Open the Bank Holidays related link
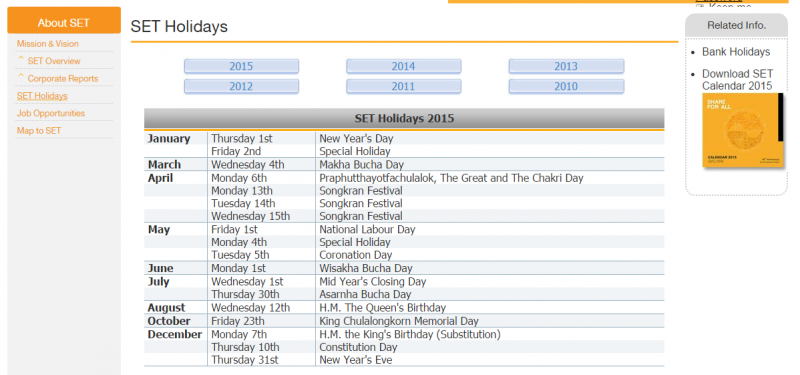Viewport: 800px width, 375px height. coord(736,52)
